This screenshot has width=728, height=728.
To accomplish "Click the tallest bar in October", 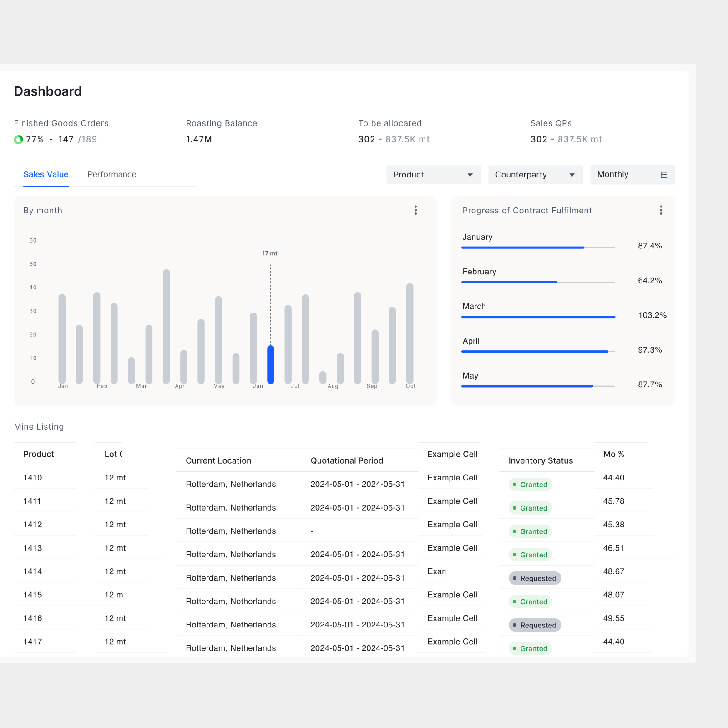I will [x=410, y=332].
